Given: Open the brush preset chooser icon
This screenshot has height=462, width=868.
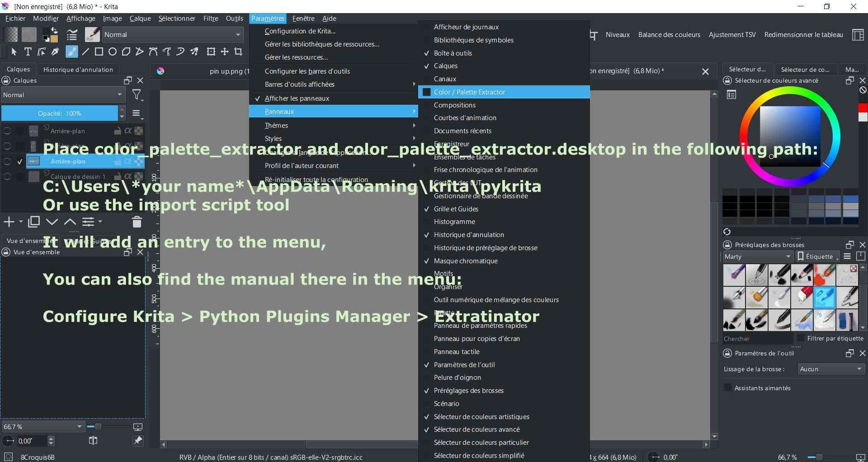Looking at the screenshot, I should point(92,34).
